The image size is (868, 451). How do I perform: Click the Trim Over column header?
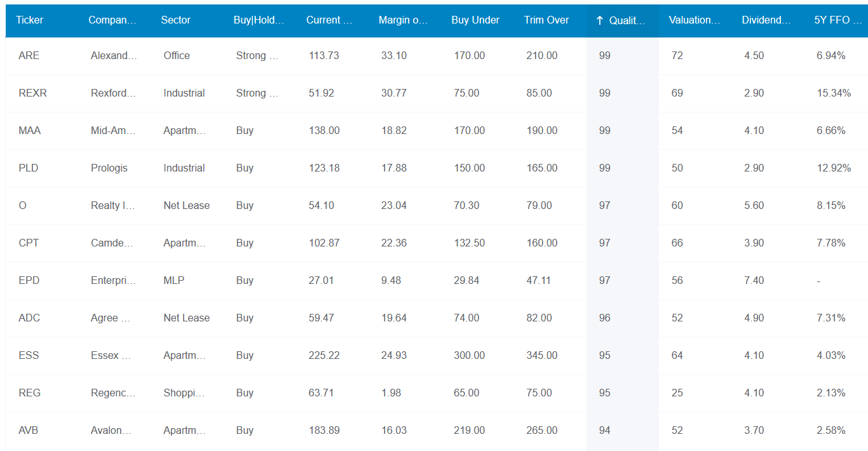pyautogui.click(x=546, y=20)
